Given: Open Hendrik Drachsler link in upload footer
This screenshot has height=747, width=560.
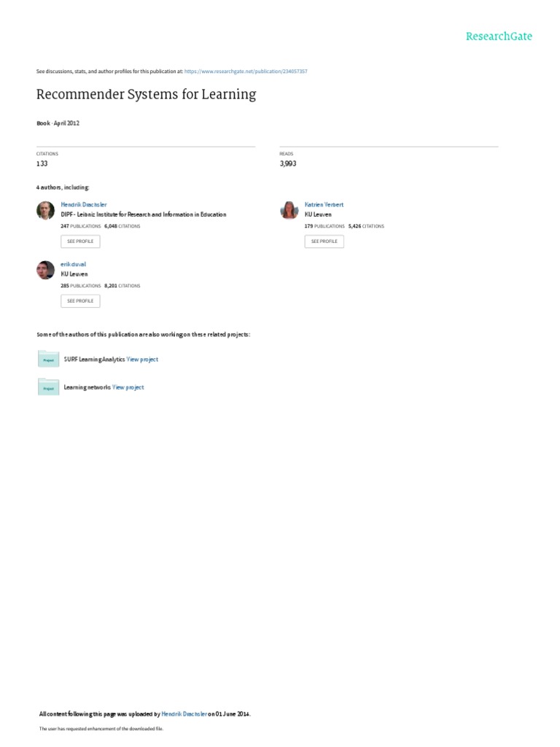Looking at the screenshot, I should click(184, 713).
